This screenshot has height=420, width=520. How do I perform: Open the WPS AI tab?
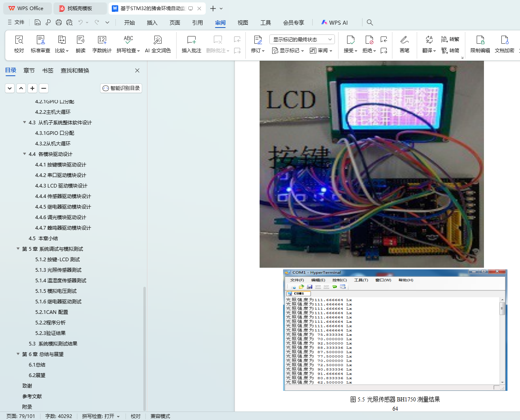335,23
